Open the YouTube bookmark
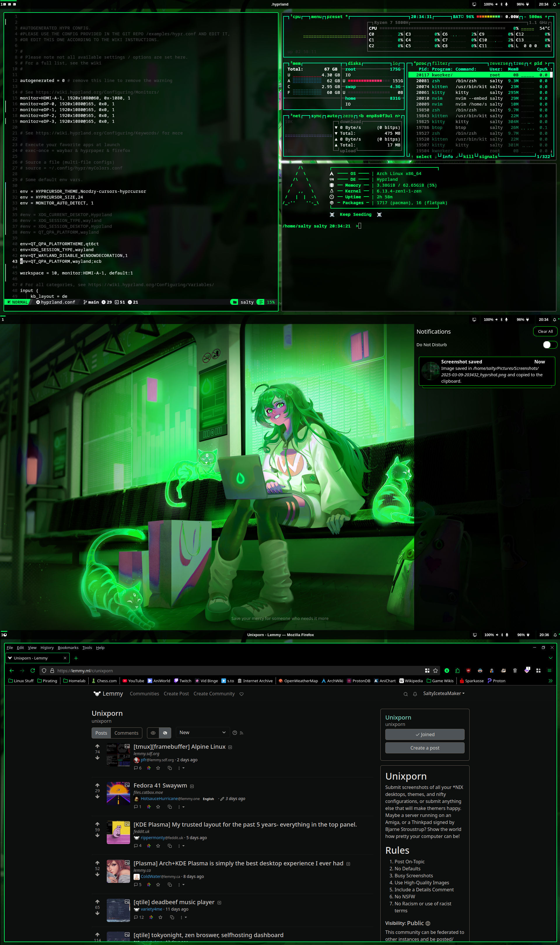560x945 pixels. (x=133, y=680)
